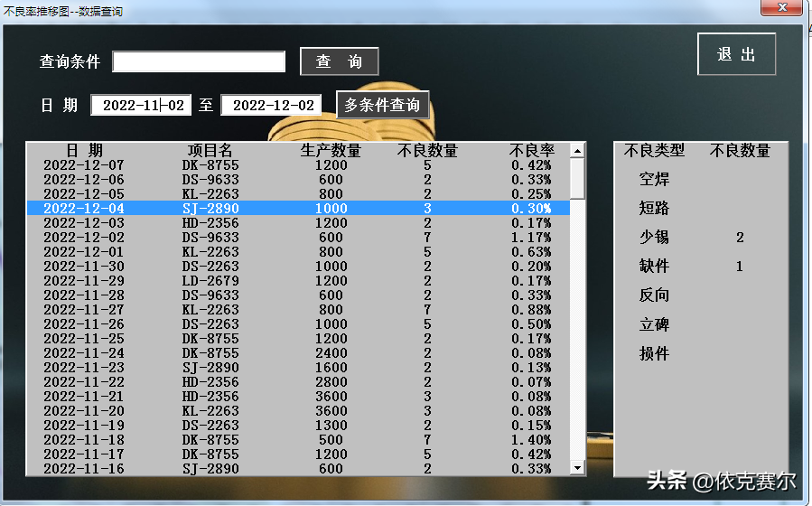The height and width of the screenshot is (506, 812).
Task: Click the 日期 column header in list
Action: (84, 151)
